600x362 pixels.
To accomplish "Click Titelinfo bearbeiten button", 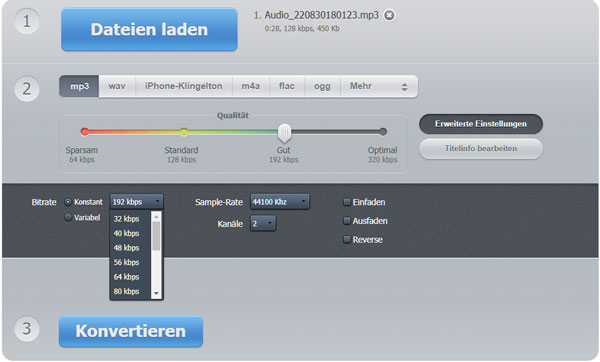I will [x=481, y=148].
